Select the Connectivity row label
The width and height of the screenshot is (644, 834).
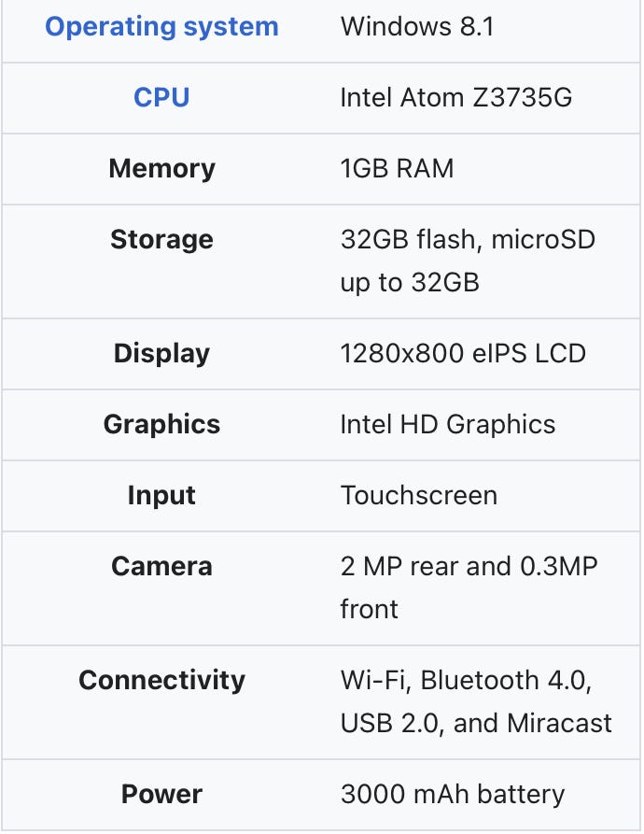[x=161, y=680]
